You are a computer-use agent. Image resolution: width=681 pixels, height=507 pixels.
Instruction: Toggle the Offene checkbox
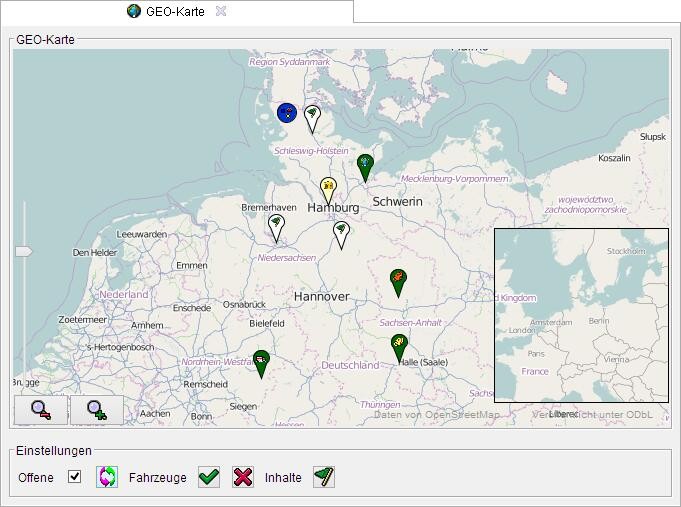tap(74, 476)
